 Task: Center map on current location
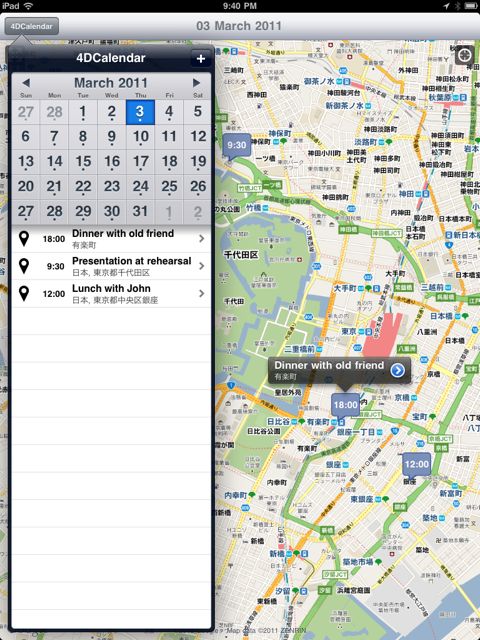pyautogui.click(x=464, y=55)
